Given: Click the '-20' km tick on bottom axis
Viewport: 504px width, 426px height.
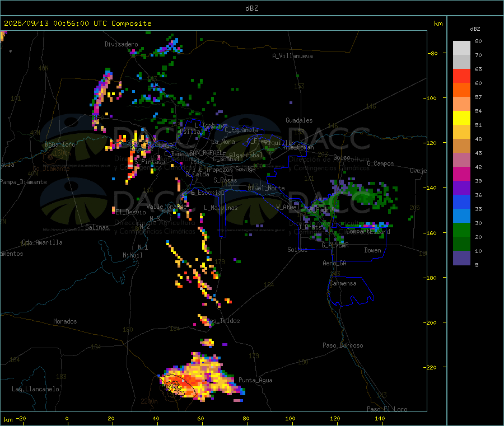Looking at the screenshot, I should (x=21, y=418).
